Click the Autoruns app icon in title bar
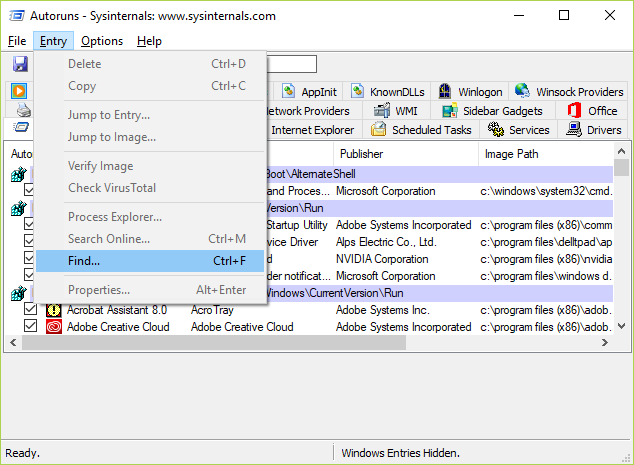 pyautogui.click(x=17, y=16)
